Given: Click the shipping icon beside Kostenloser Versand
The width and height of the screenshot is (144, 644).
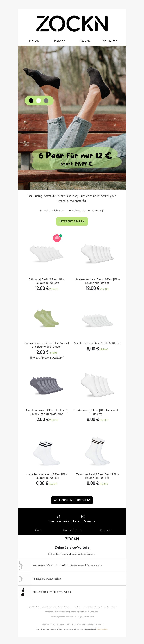Looking at the screenshot, I should click(x=21, y=565).
